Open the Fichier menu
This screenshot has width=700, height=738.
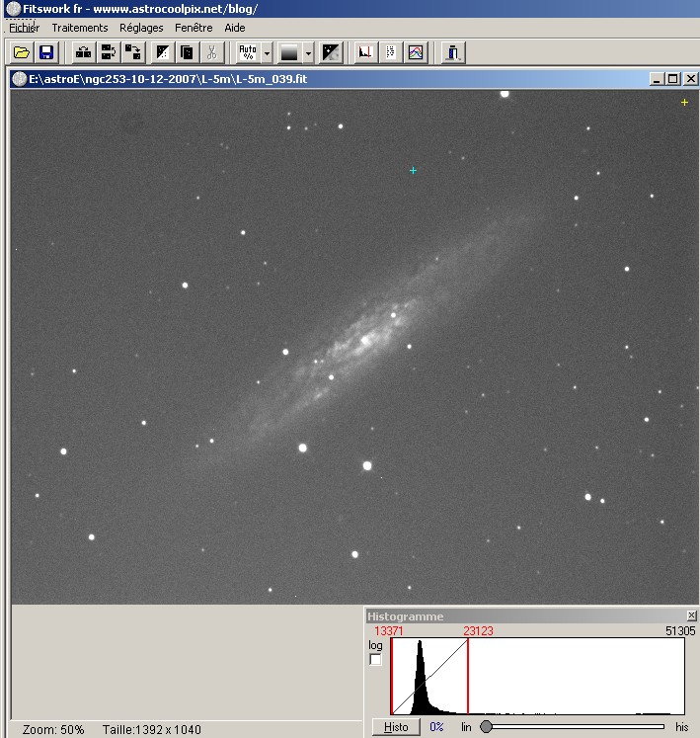point(24,28)
